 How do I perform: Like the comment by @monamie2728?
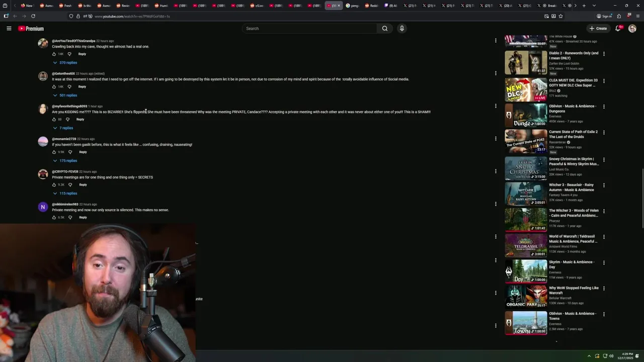pyautogui.click(x=54, y=152)
